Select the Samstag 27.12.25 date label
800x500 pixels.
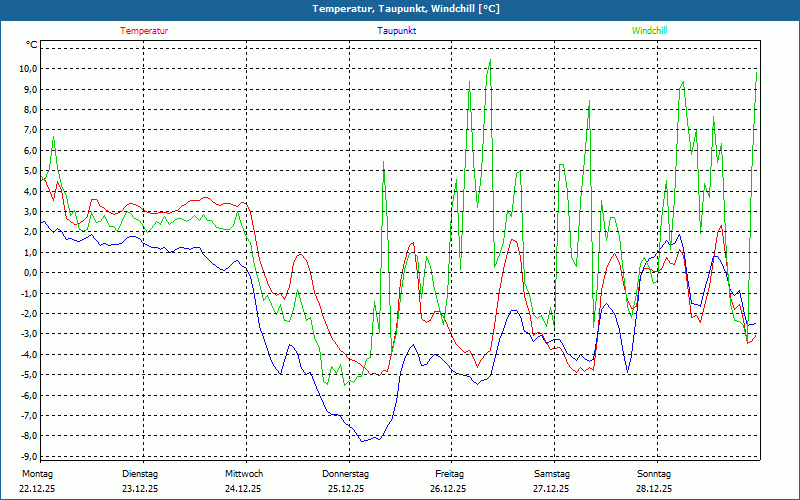tap(552, 481)
